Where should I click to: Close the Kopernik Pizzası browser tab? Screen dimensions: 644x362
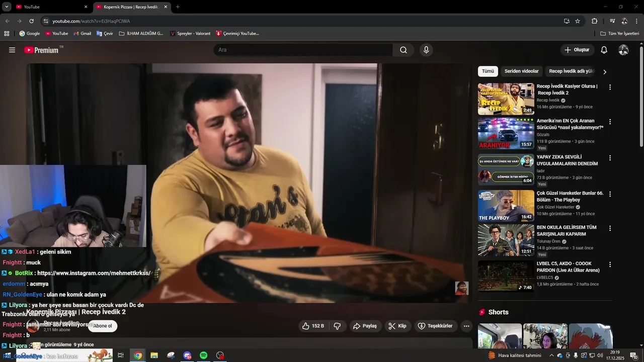point(166,7)
